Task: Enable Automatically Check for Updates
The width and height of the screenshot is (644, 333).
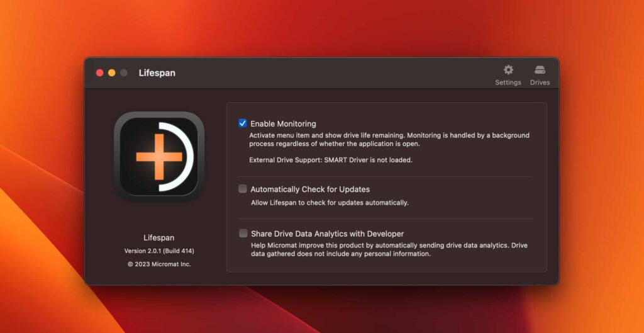Action: click(243, 189)
